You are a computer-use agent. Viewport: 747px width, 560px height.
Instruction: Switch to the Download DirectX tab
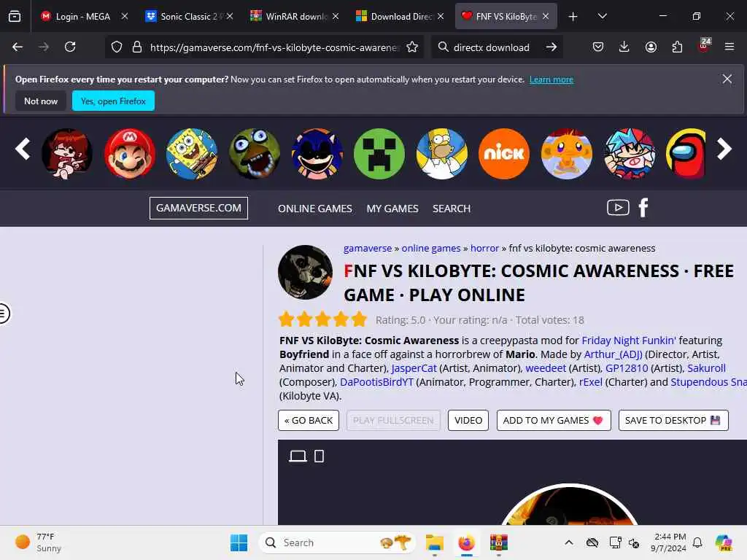pos(399,17)
